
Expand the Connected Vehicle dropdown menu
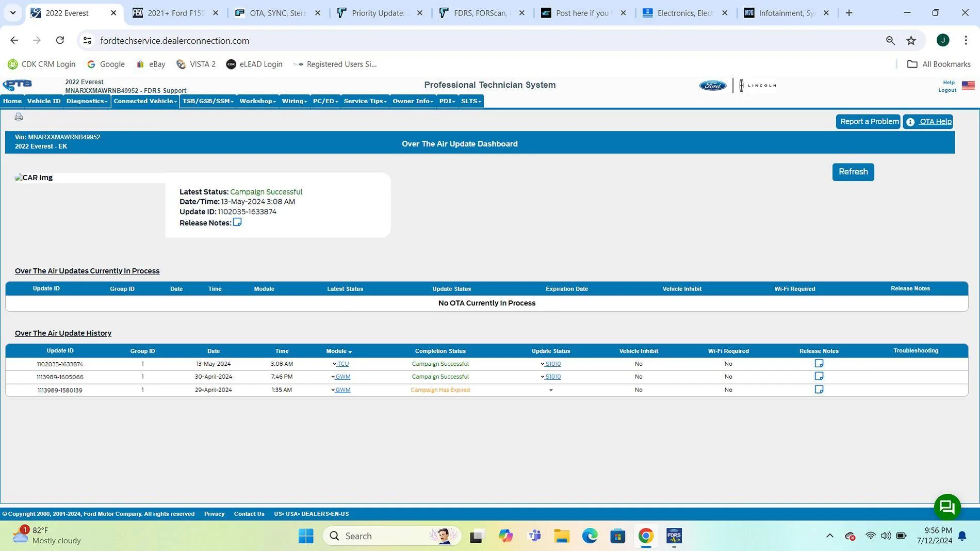point(145,101)
